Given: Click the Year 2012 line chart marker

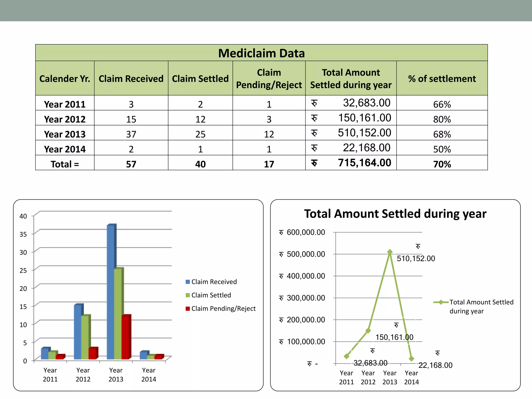Looking at the screenshot, I should click(368, 330).
